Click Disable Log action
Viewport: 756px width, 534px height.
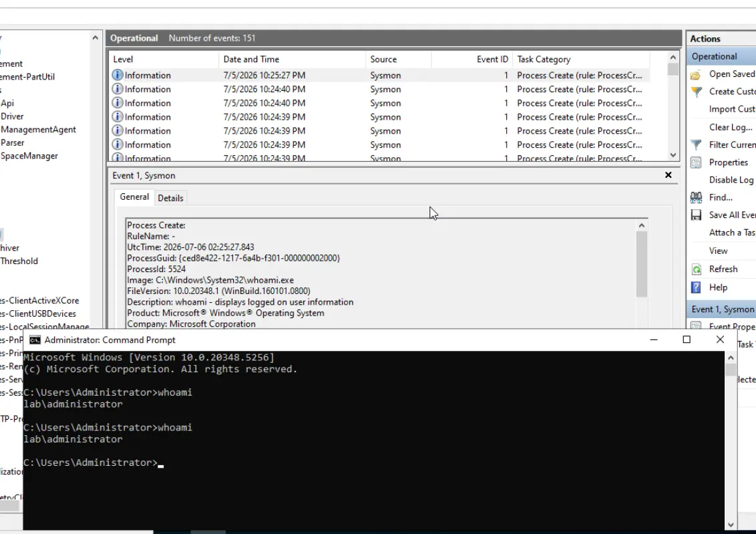(731, 180)
